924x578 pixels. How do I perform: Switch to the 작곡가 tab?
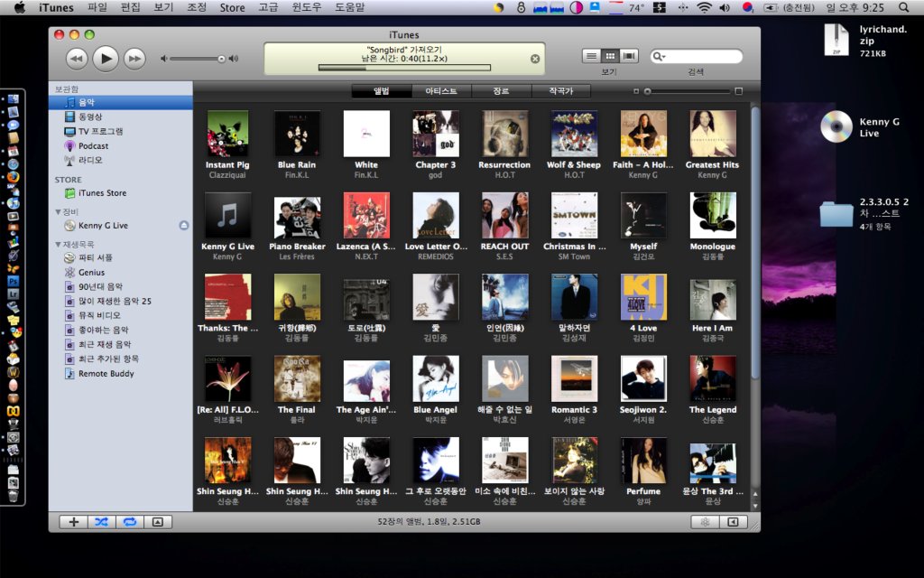pos(561,91)
